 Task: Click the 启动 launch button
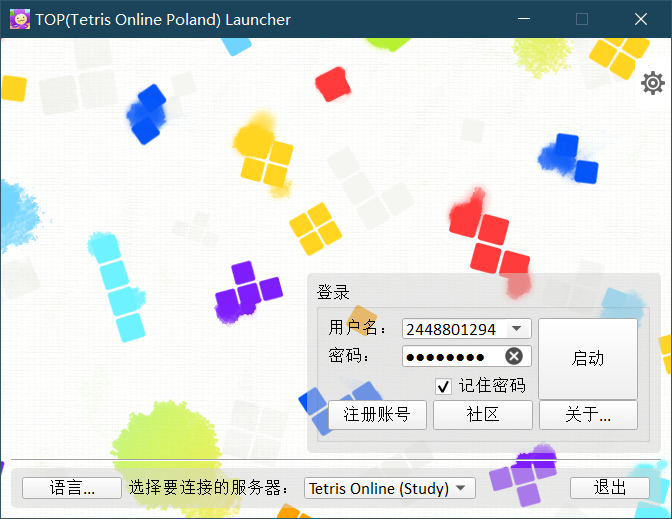coord(588,358)
